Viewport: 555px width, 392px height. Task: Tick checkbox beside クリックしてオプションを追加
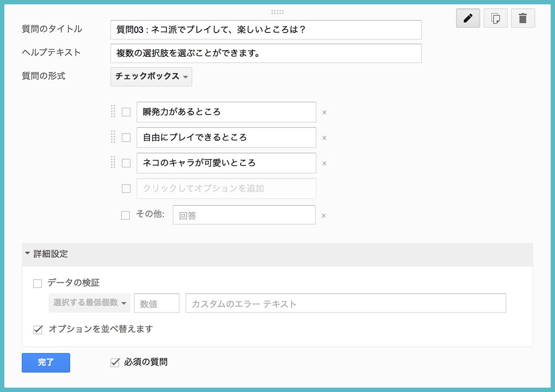126,189
